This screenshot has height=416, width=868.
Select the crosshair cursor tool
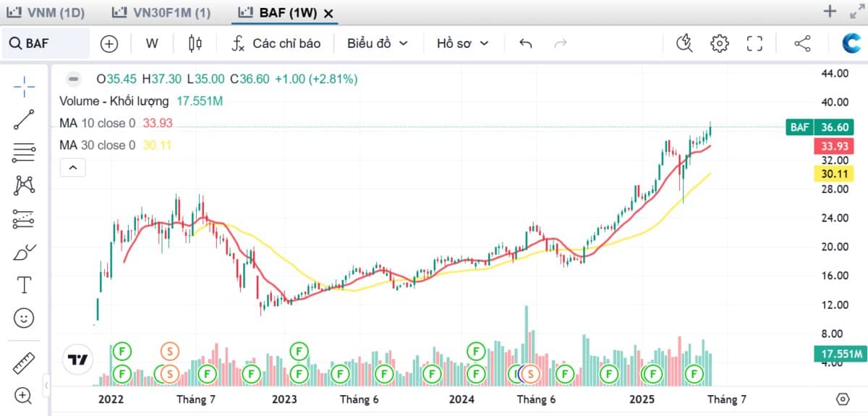pos(24,87)
